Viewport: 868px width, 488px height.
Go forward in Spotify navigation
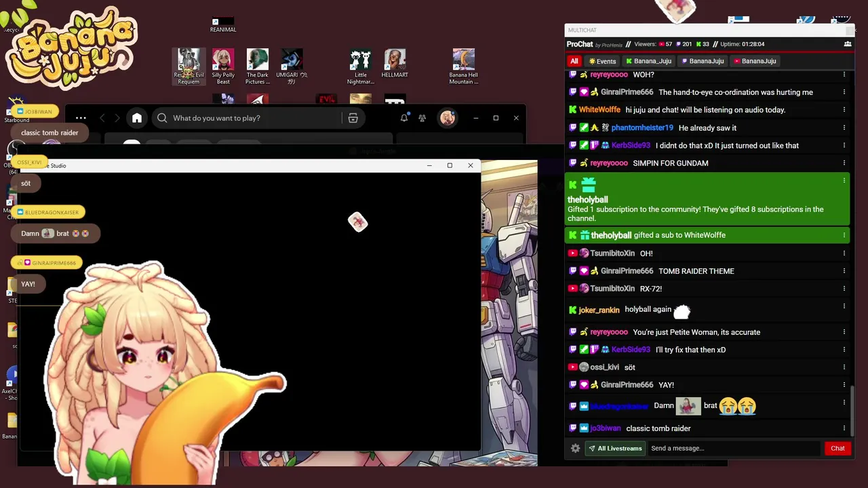(117, 118)
